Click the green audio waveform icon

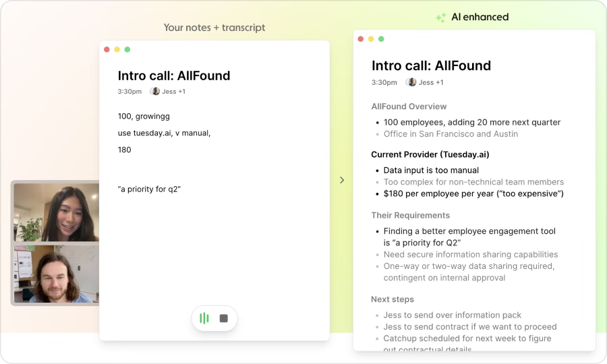[204, 318]
